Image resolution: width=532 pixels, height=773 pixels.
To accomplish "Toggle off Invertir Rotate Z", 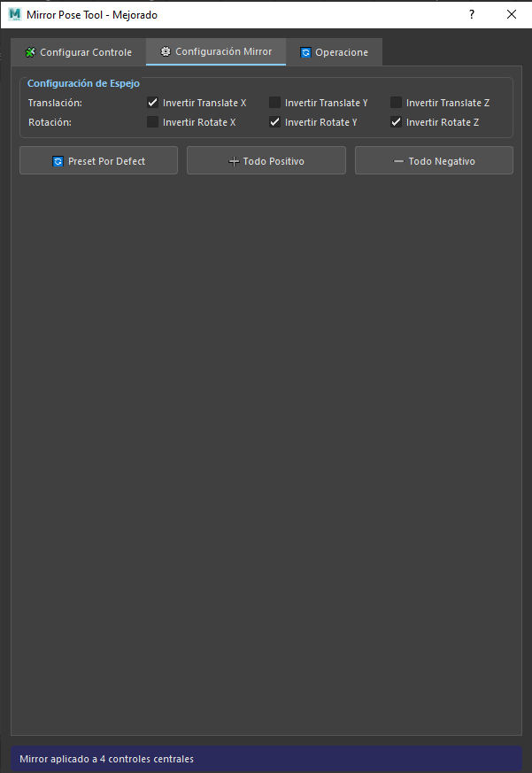I will pyautogui.click(x=397, y=122).
